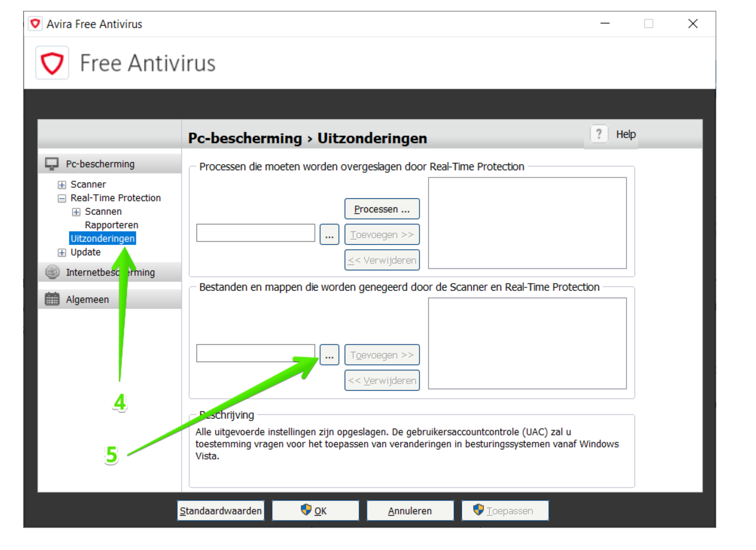756x550 pixels.
Task: Close the Avira Free Antivirus window
Action: [x=693, y=24]
